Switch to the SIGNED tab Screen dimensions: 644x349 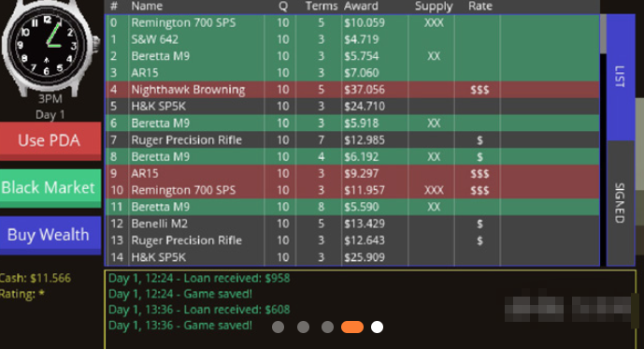coord(621,203)
